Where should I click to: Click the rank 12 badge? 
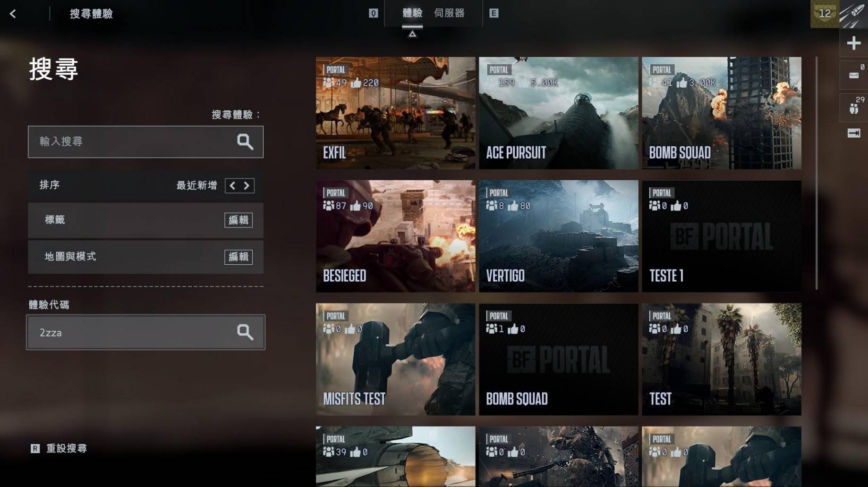point(824,14)
